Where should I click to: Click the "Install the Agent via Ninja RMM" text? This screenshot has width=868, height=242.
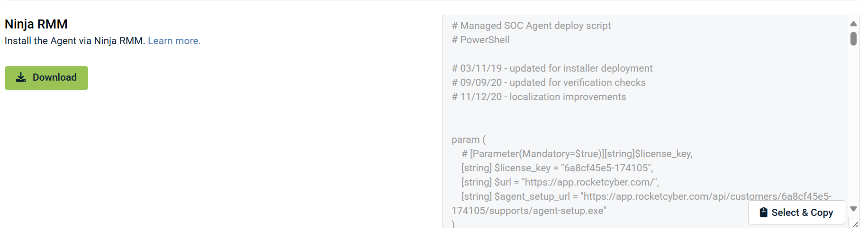click(74, 41)
